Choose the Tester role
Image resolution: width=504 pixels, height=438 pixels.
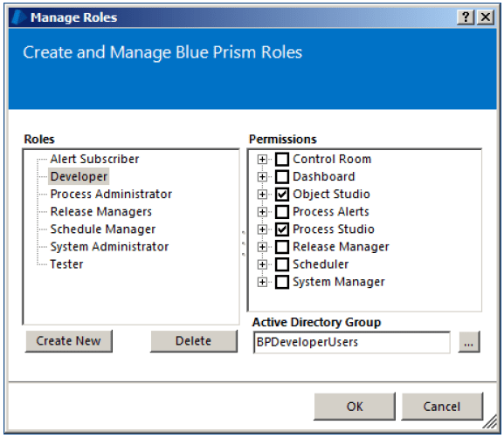(66, 264)
